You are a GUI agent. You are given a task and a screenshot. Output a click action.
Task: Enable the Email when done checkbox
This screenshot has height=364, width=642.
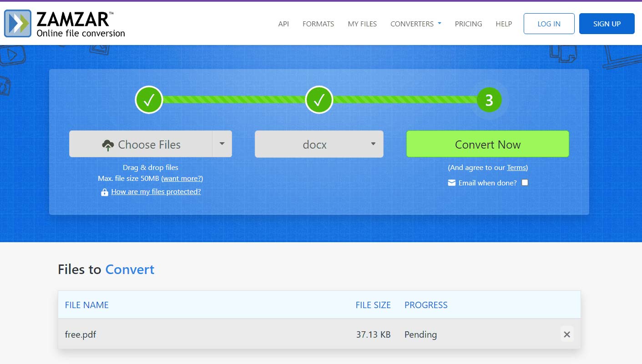click(525, 182)
